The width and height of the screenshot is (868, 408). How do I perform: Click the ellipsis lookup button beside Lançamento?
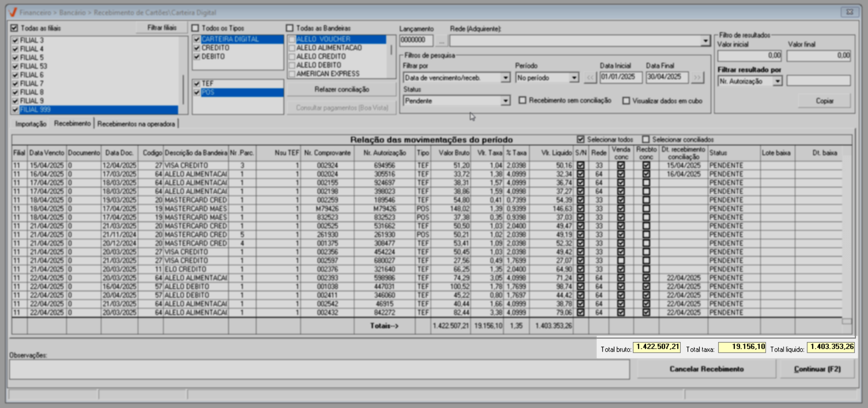click(x=441, y=41)
